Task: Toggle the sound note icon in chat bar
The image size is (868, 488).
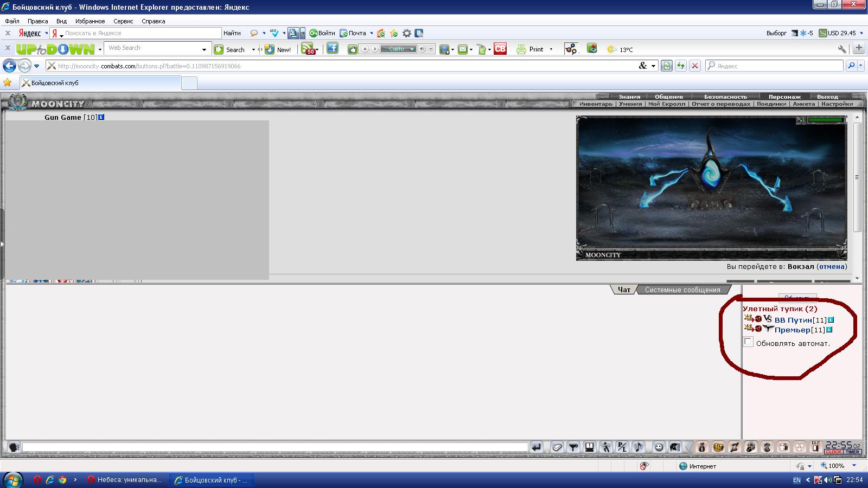Action: [639, 447]
